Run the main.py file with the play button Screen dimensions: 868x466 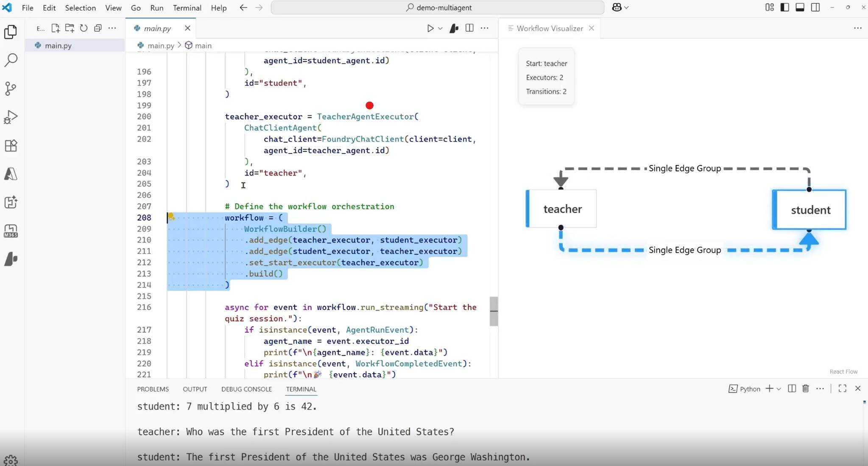pyautogui.click(x=431, y=28)
